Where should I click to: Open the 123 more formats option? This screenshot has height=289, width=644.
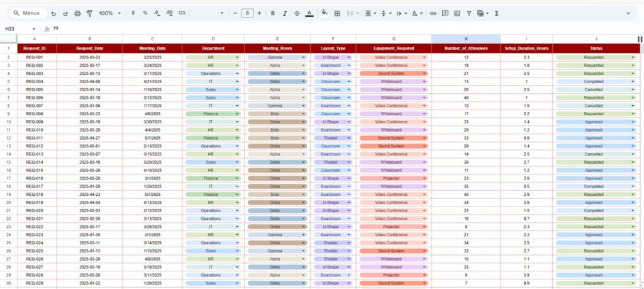[182, 13]
